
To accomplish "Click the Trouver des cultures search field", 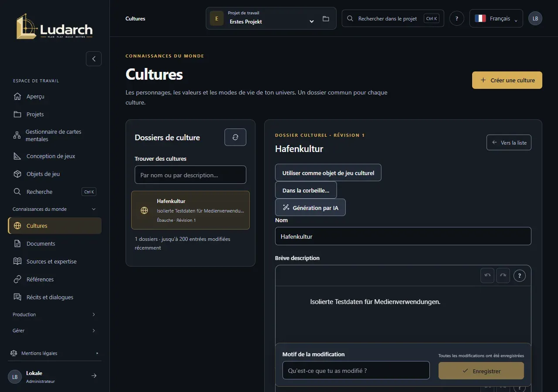I will (191, 175).
